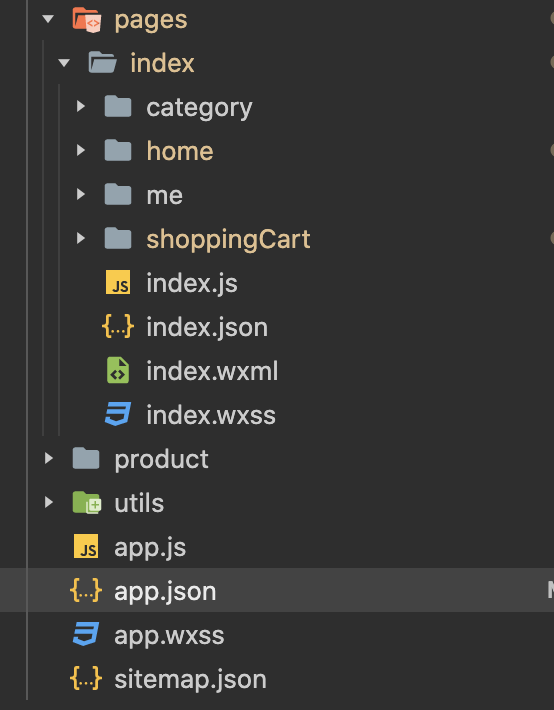Click the braces icon beside index.json

point(118,326)
